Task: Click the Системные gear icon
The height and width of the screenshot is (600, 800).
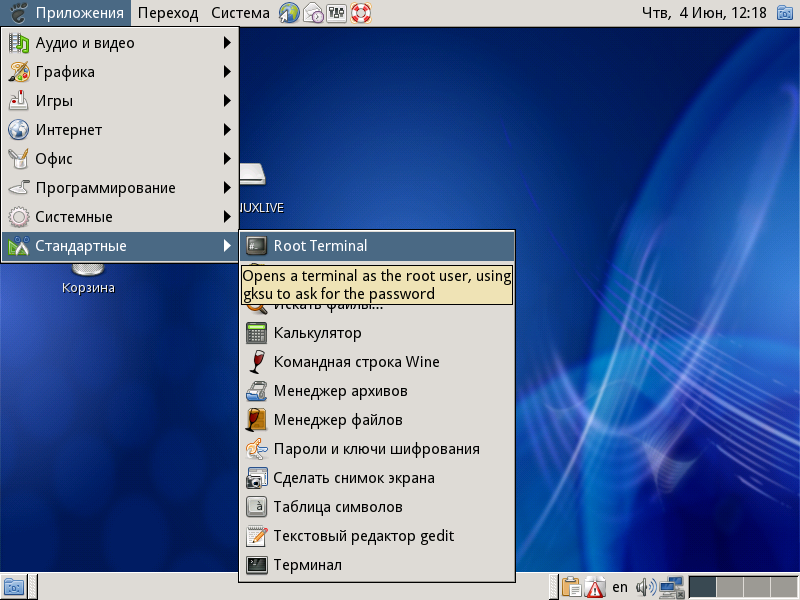Action: (x=19, y=217)
